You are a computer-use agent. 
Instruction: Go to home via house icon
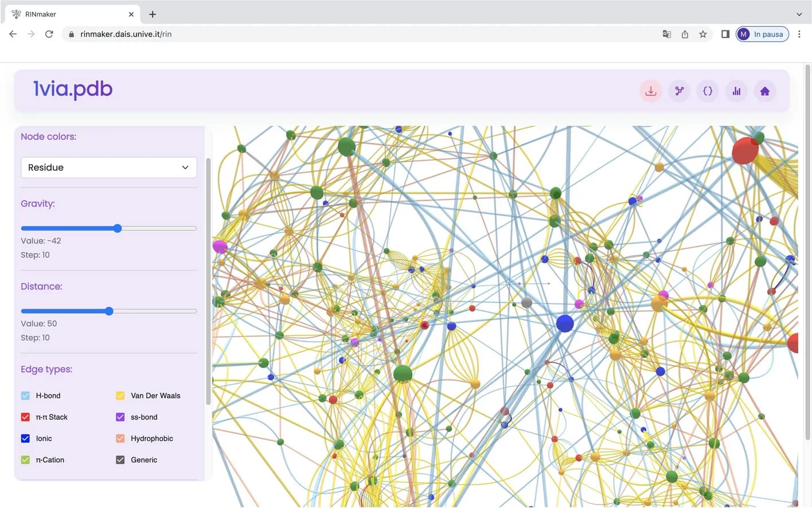click(764, 91)
